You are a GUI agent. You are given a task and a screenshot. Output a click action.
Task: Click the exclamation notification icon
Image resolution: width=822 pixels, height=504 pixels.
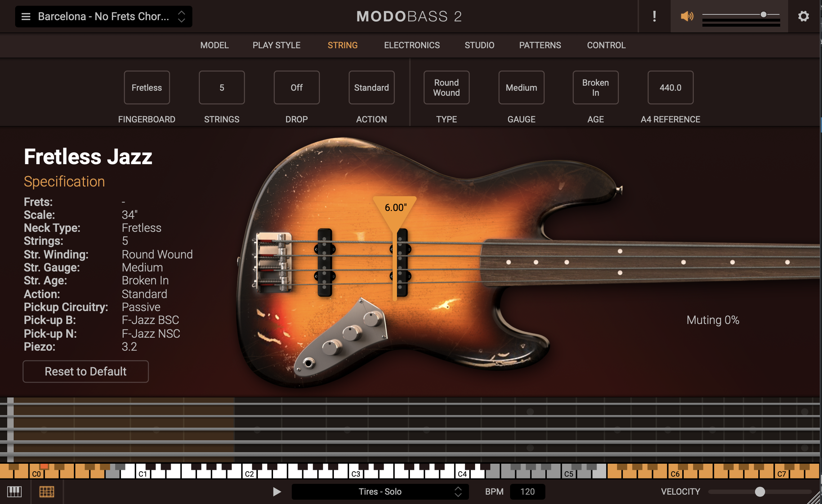(654, 16)
